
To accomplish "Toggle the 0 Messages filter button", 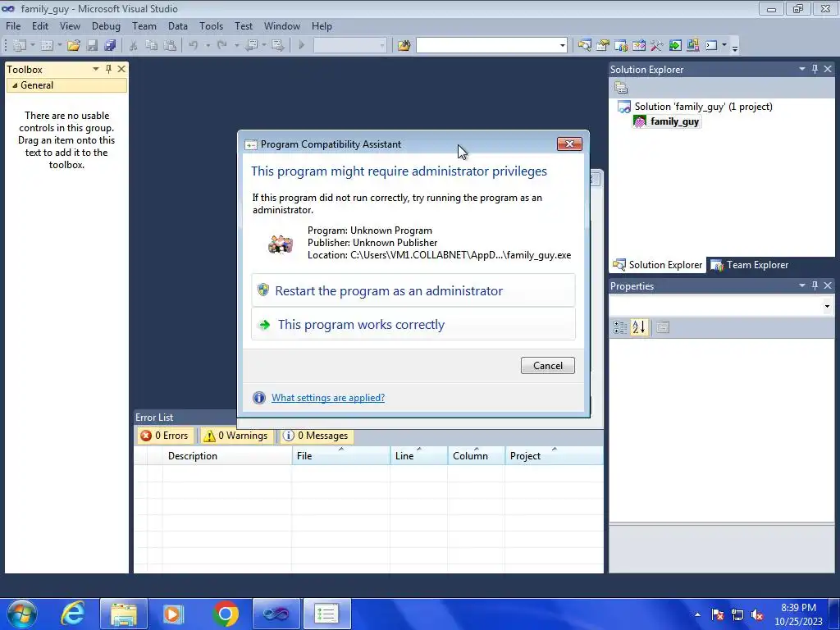I will [x=316, y=436].
